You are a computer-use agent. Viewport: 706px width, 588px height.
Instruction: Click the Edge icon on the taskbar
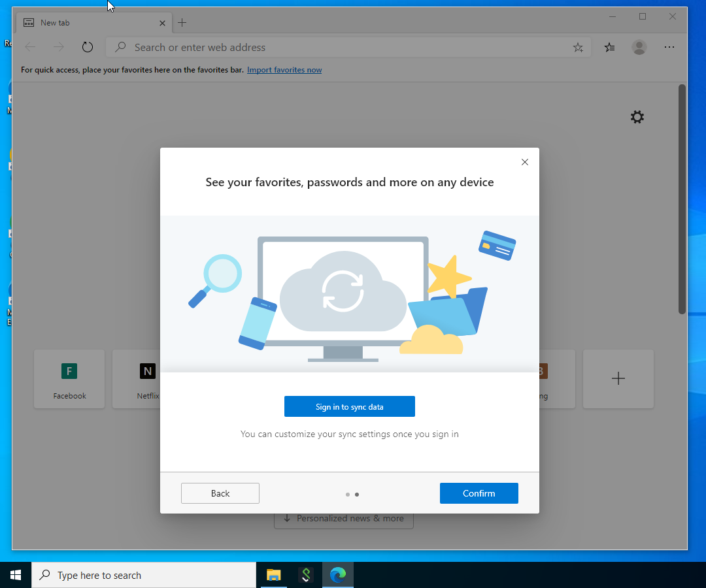(337, 575)
